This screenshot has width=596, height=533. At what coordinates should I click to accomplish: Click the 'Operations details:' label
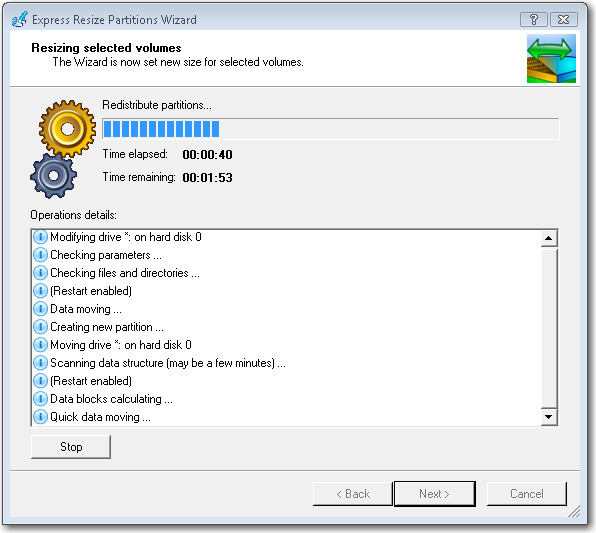[73, 215]
